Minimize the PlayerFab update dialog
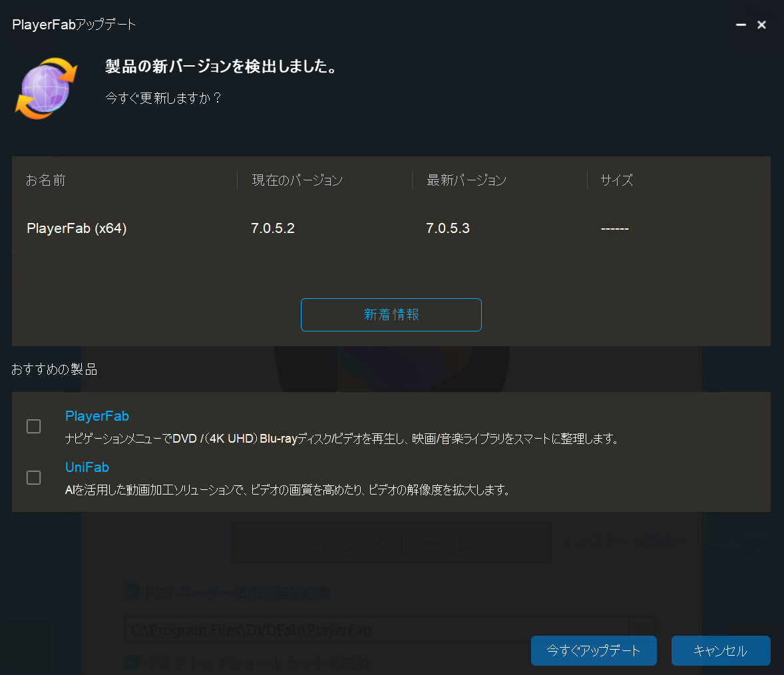The image size is (784, 675). pyautogui.click(x=741, y=25)
